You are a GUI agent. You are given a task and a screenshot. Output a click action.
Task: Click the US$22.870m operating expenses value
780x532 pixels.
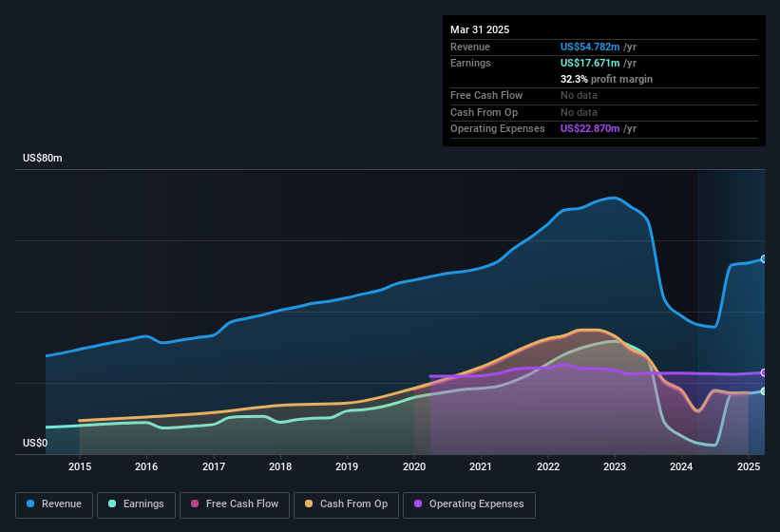click(x=590, y=129)
